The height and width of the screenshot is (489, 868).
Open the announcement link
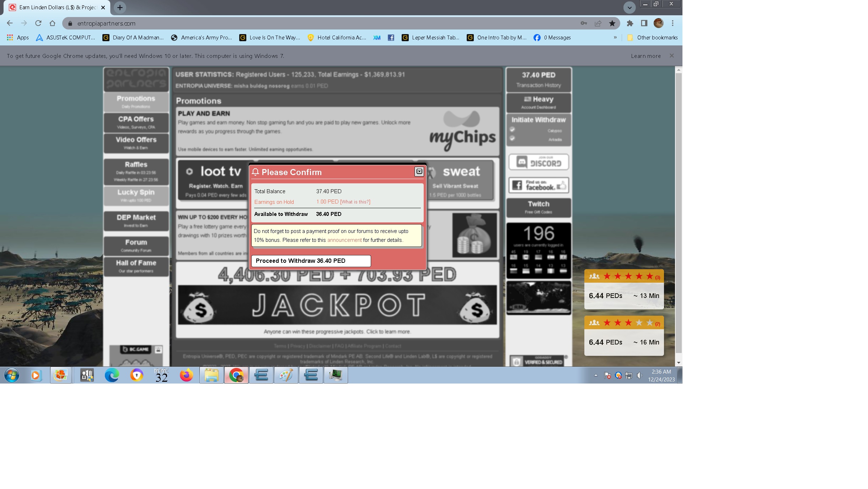click(x=344, y=240)
